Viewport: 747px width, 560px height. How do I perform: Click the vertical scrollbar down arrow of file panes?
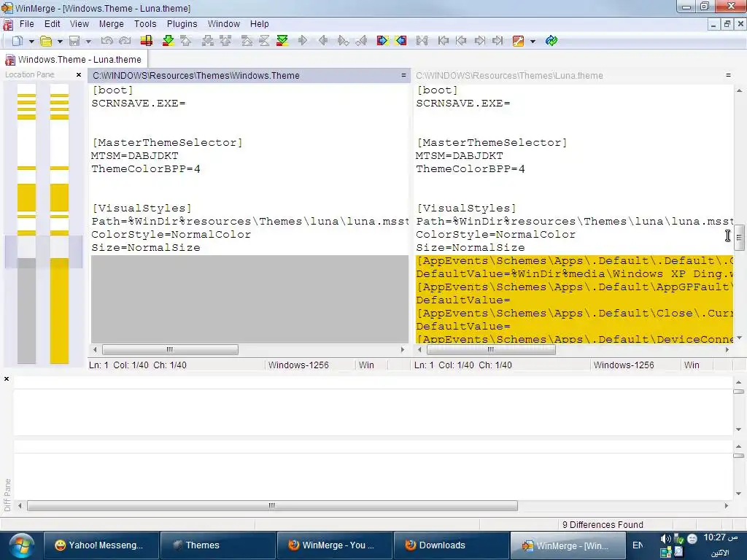click(x=739, y=338)
